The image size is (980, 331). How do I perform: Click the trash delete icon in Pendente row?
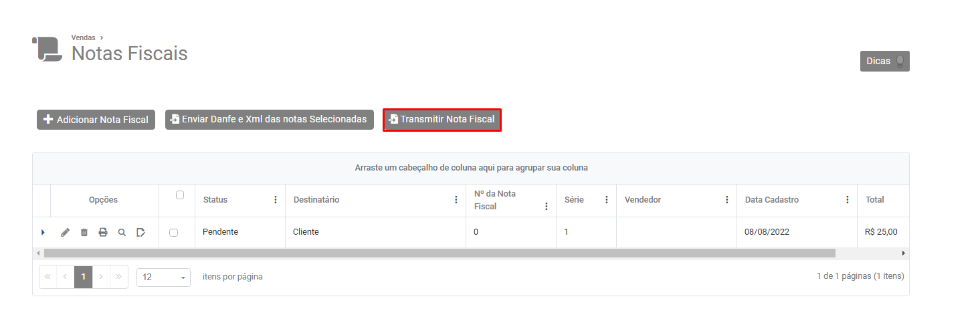click(84, 233)
